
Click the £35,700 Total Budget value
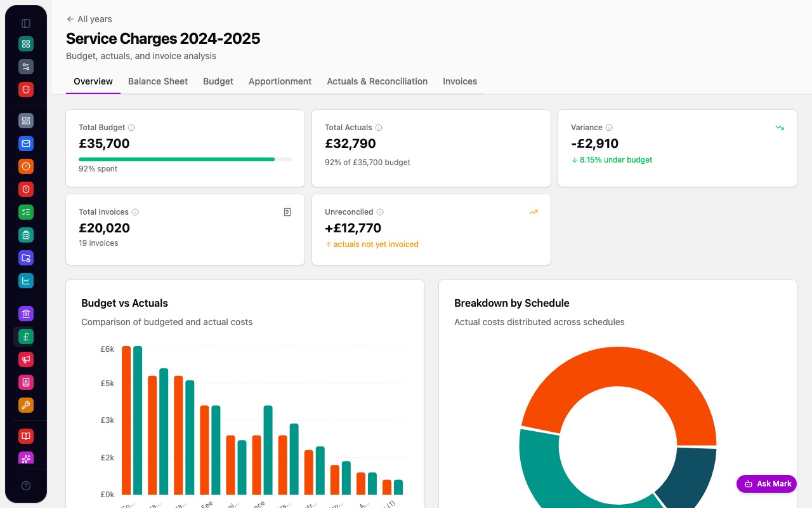point(104,144)
